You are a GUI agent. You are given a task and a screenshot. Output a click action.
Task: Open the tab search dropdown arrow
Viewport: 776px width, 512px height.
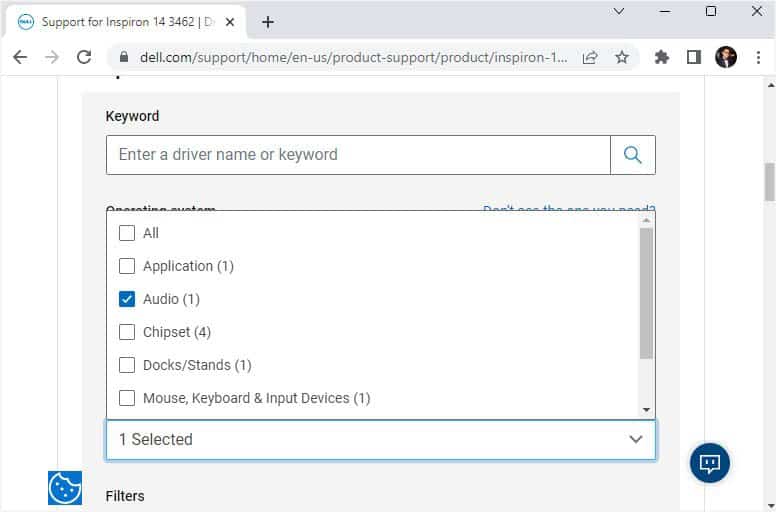[619, 11]
